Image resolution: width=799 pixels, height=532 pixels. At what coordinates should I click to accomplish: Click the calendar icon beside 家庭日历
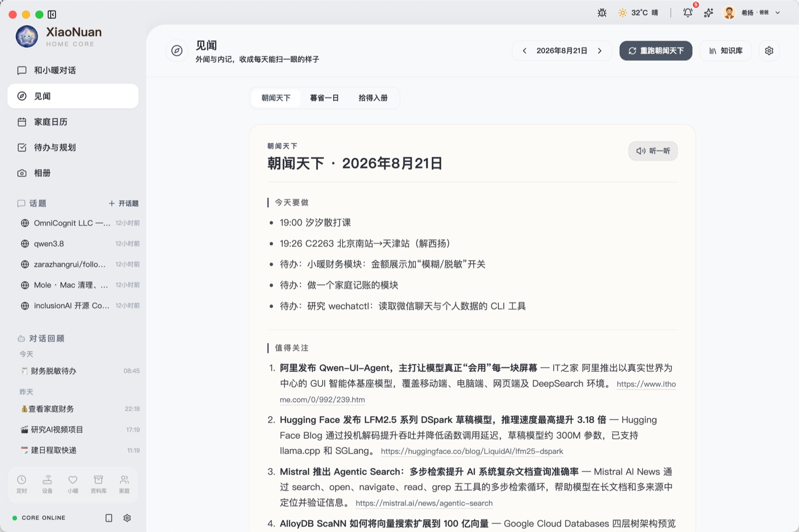[22, 122]
